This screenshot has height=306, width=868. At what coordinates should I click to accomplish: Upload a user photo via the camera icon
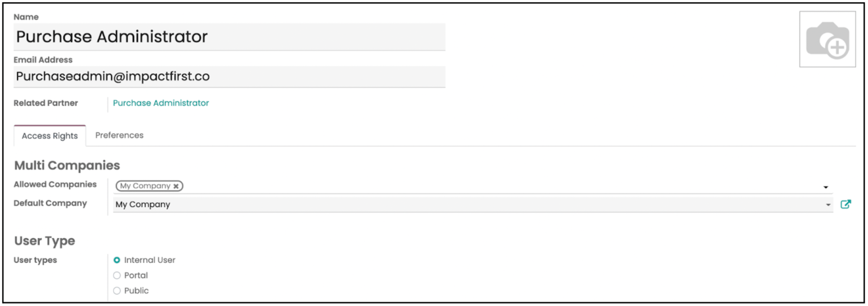point(827,39)
